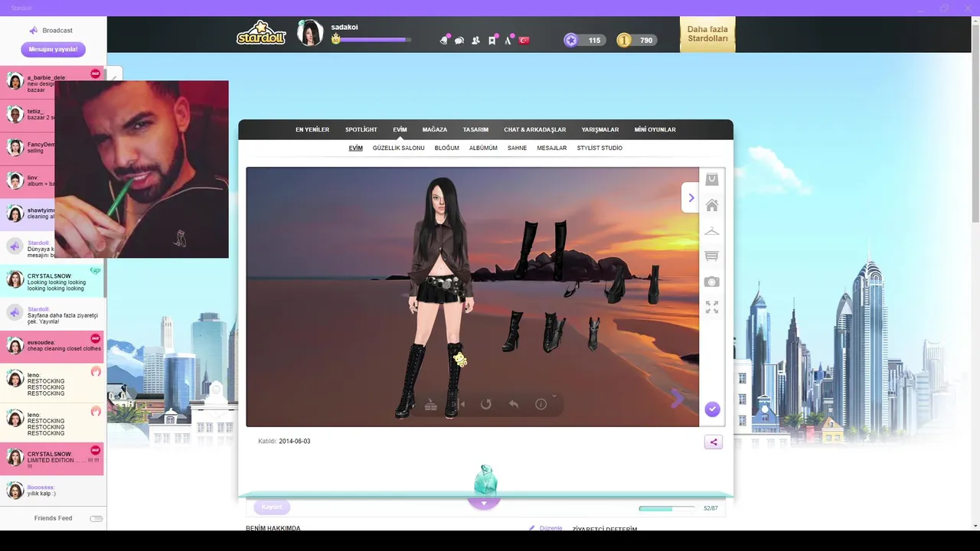Open the chat bubbles icon in header

(459, 41)
